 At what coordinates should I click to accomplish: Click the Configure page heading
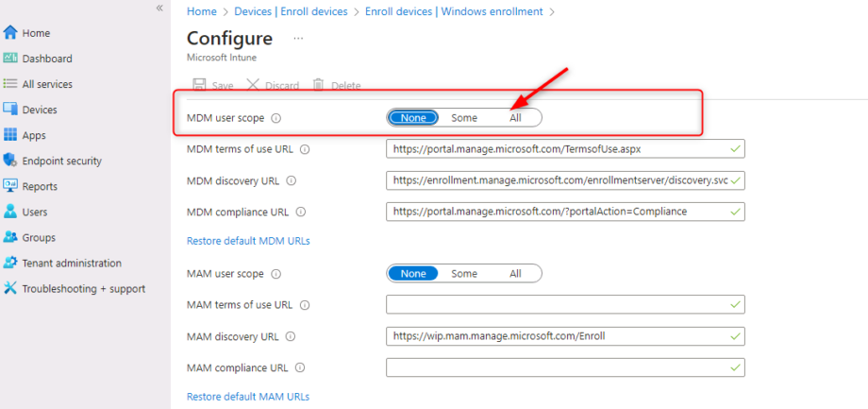tap(229, 38)
